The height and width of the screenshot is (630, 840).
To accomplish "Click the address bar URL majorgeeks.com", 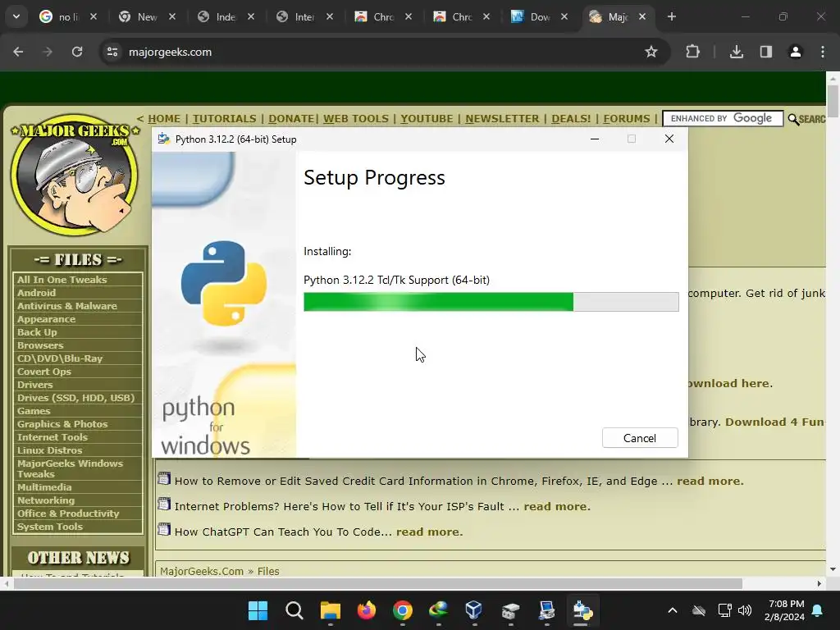I will pyautogui.click(x=170, y=52).
